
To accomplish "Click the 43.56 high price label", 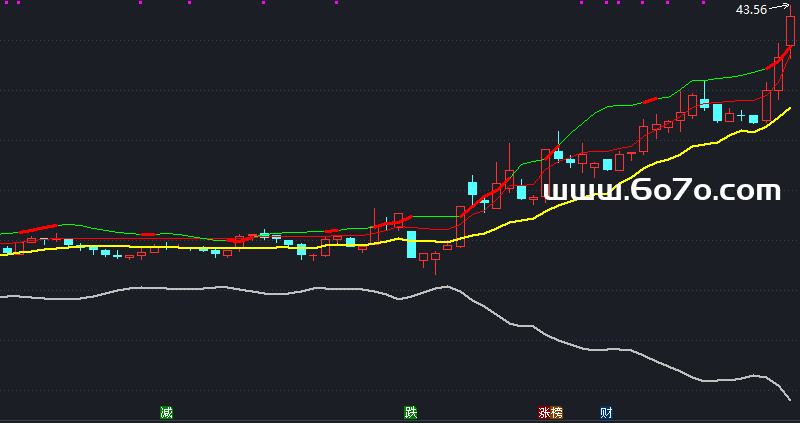I will coord(751,10).
